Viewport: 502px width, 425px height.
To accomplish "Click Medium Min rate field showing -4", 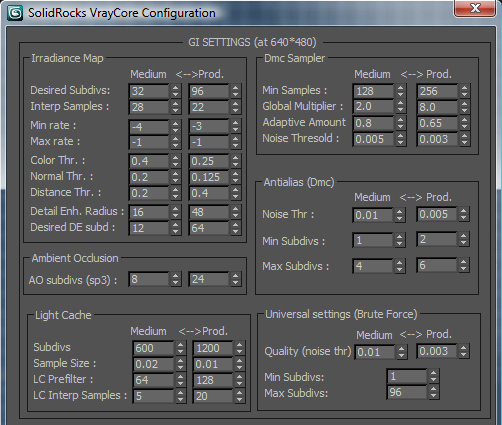I will (x=149, y=126).
